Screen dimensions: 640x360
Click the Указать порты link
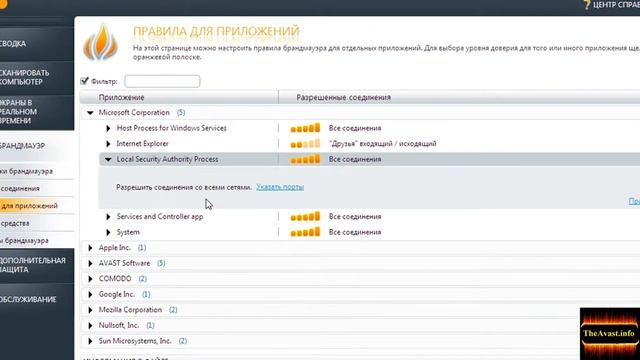(x=280, y=187)
